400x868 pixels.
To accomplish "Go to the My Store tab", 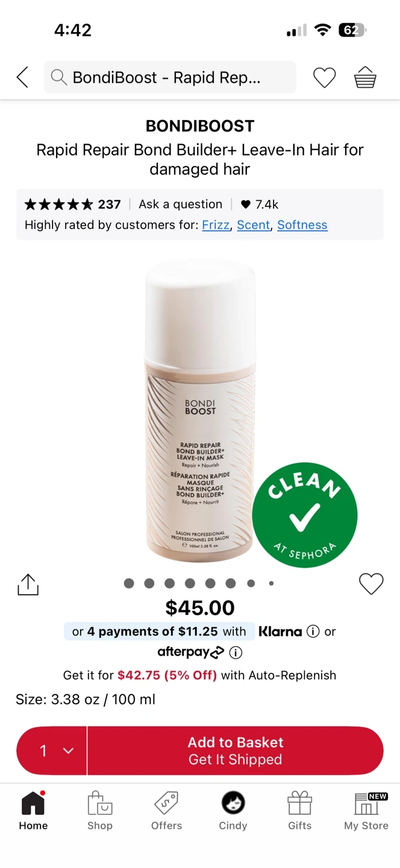I will [x=366, y=811].
